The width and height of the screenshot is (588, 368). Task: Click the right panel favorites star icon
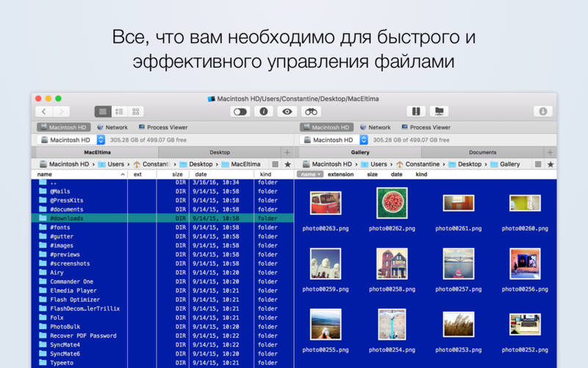(550, 164)
